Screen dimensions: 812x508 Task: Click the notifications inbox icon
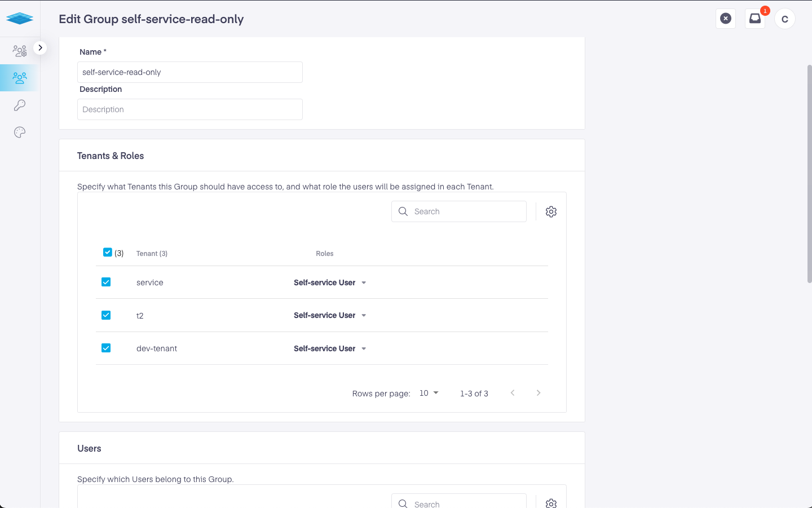[x=754, y=19]
